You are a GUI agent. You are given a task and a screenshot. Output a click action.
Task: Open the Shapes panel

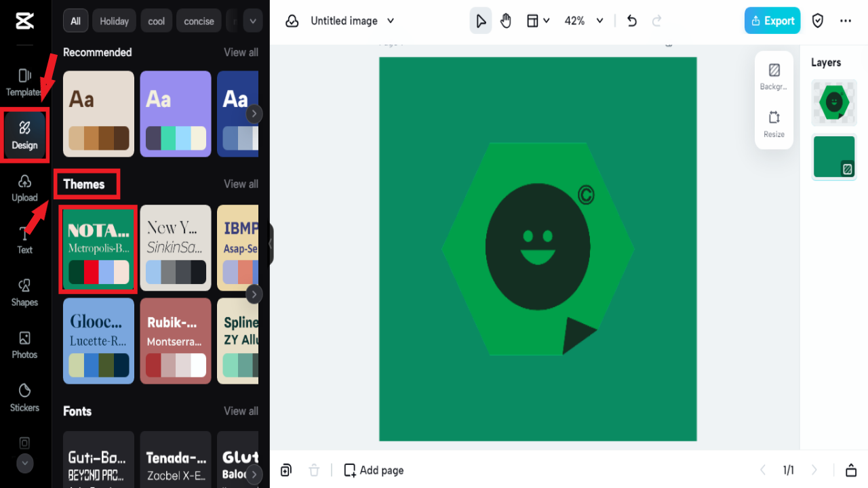click(24, 293)
